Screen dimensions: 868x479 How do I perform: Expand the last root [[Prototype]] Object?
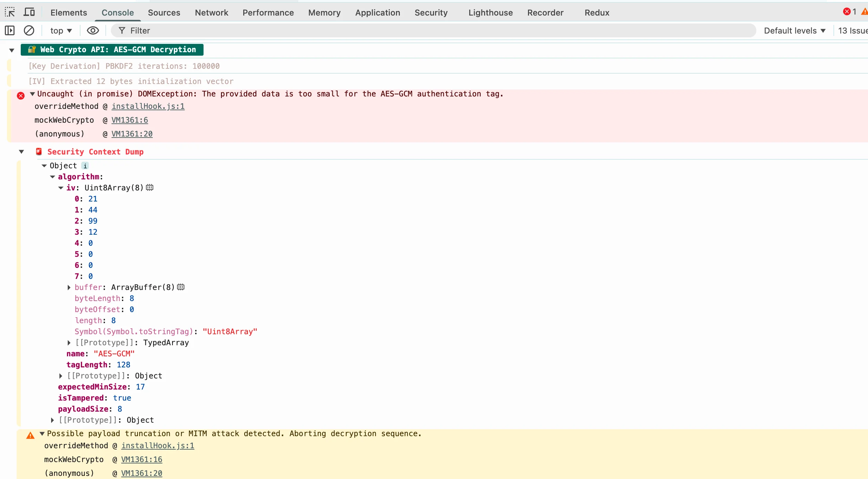coord(53,420)
